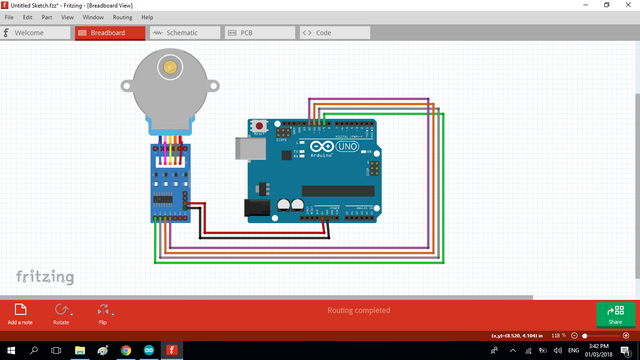Go to the Welcome tab
This screenshot has width=640, height=360.
[35, 33]
